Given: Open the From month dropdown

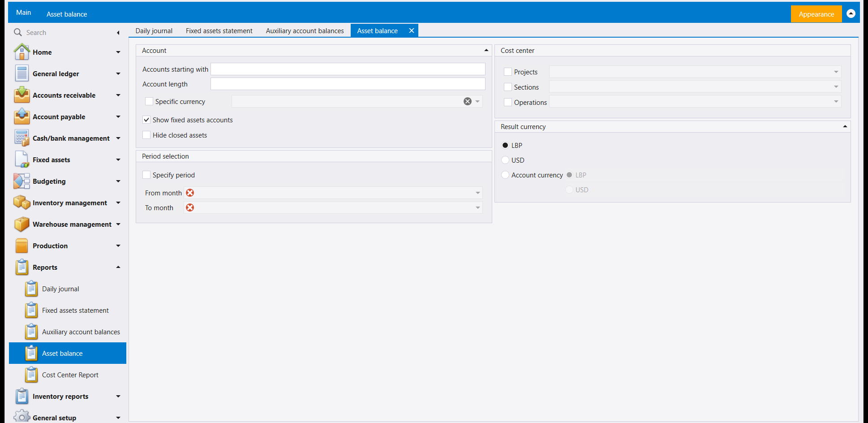Looking at the screenshot, I should pyautogui.click(x=478, y=193).
